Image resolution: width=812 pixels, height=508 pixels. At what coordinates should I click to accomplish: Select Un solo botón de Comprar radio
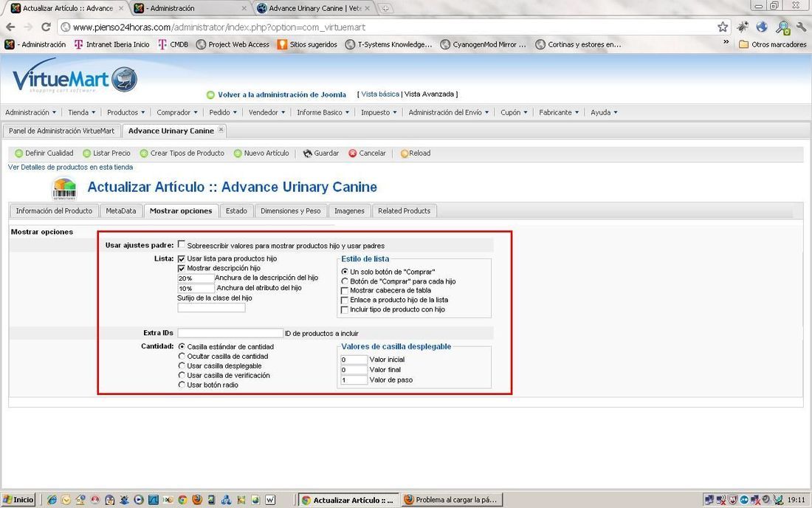(345, 271)
